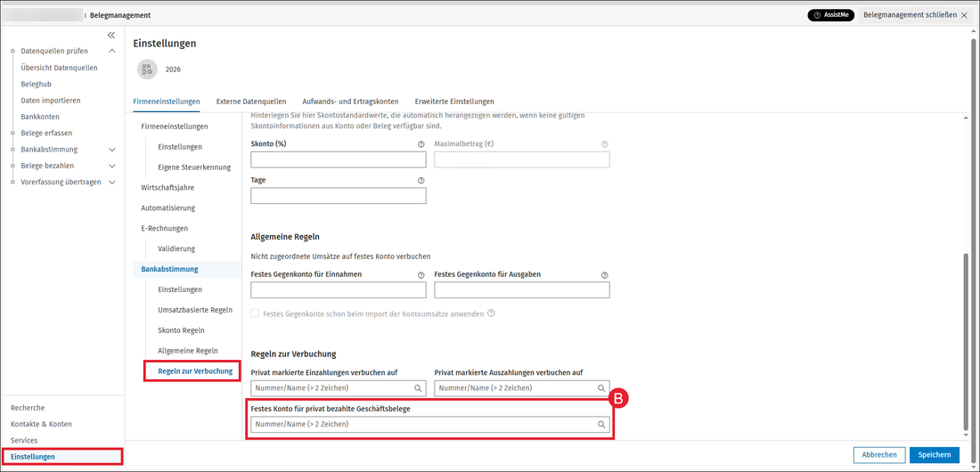The height and width of the screenshot is (472, 980).
Task: Open Recherche in the sidebar
Action: point(28,408)
